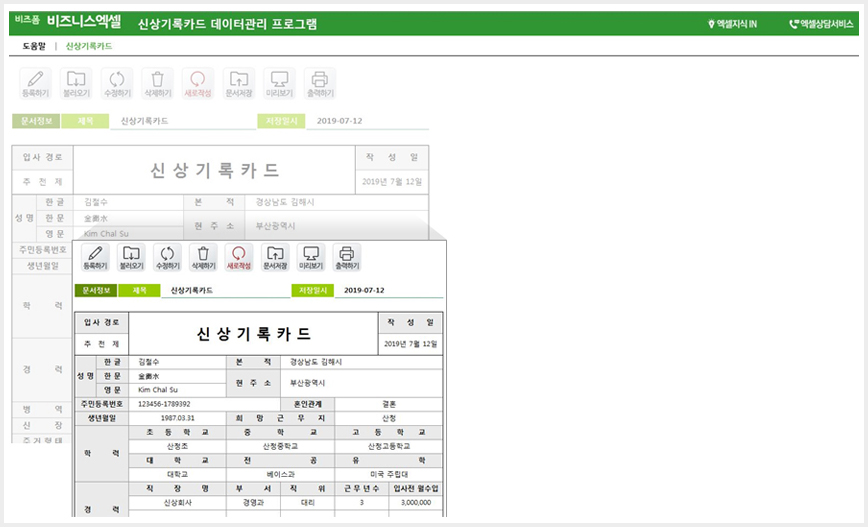868x527 pixels.
Task: Click 문서저장 icon in enlarged foreground toolbar
Action: pos(275,258)
